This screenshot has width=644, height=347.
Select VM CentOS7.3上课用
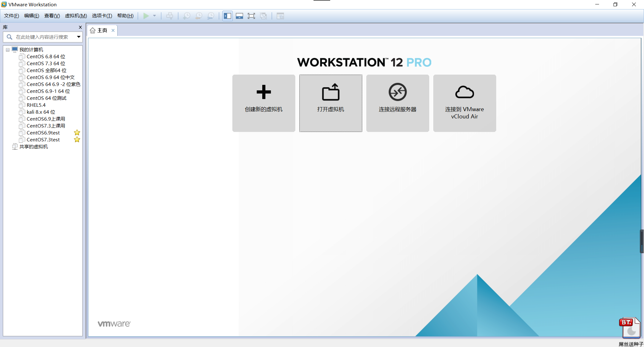[46, 126]
